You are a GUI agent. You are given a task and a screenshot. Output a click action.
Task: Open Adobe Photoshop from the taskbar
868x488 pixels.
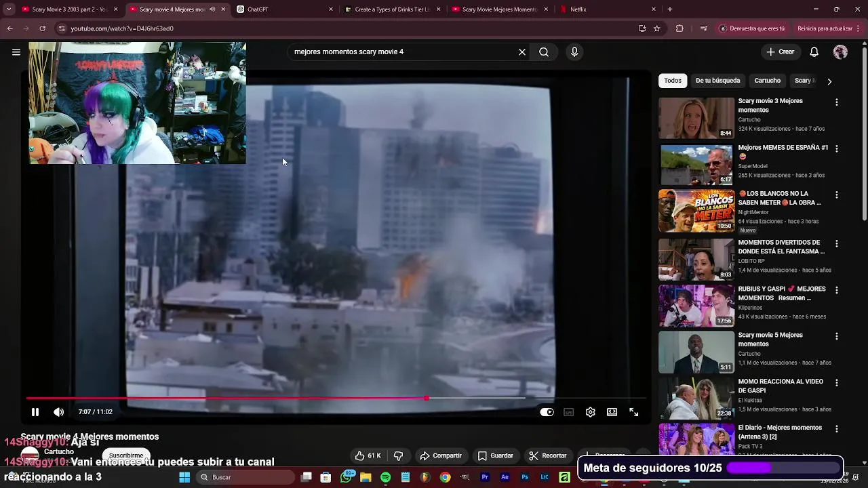[524, 477]
